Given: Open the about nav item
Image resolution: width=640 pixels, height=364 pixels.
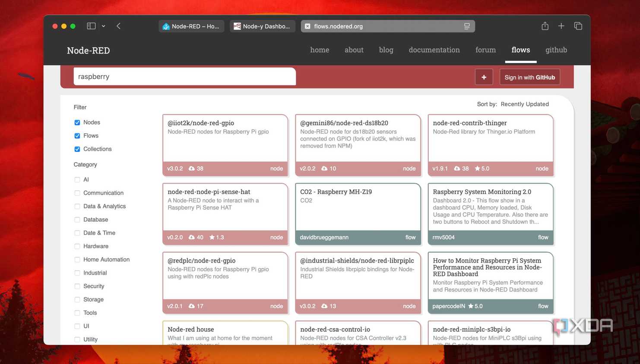Looking at the screenshot, I should (x=354, y=50).
